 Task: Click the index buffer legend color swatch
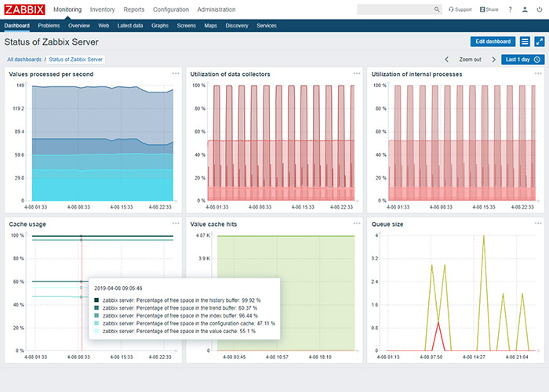click(96, 316)
